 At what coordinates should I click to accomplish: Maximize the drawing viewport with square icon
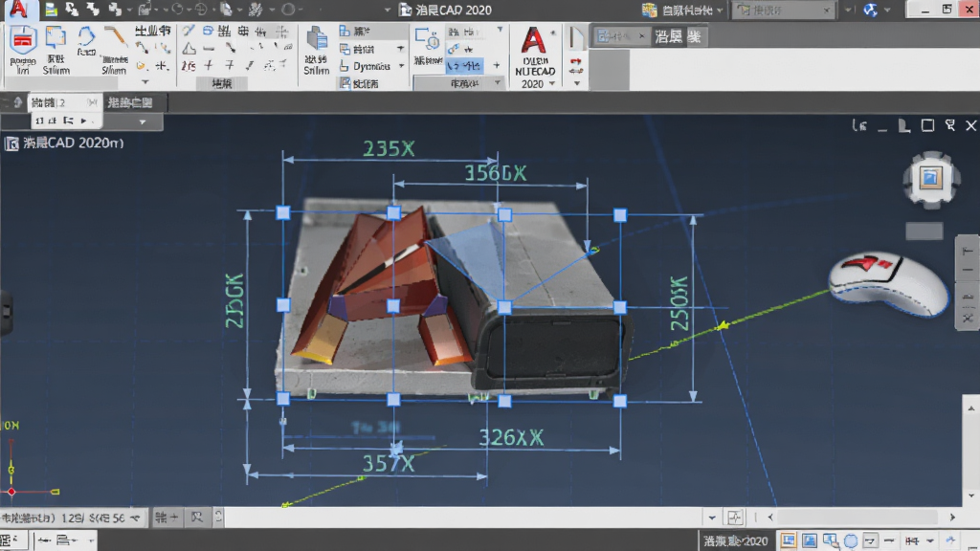(x=928, y=125)
